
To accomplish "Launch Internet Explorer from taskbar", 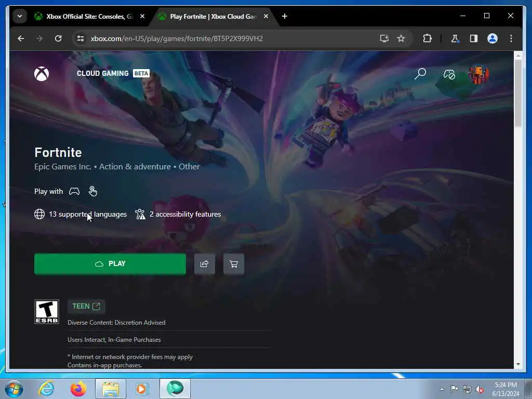I will (x=46, y=389).
